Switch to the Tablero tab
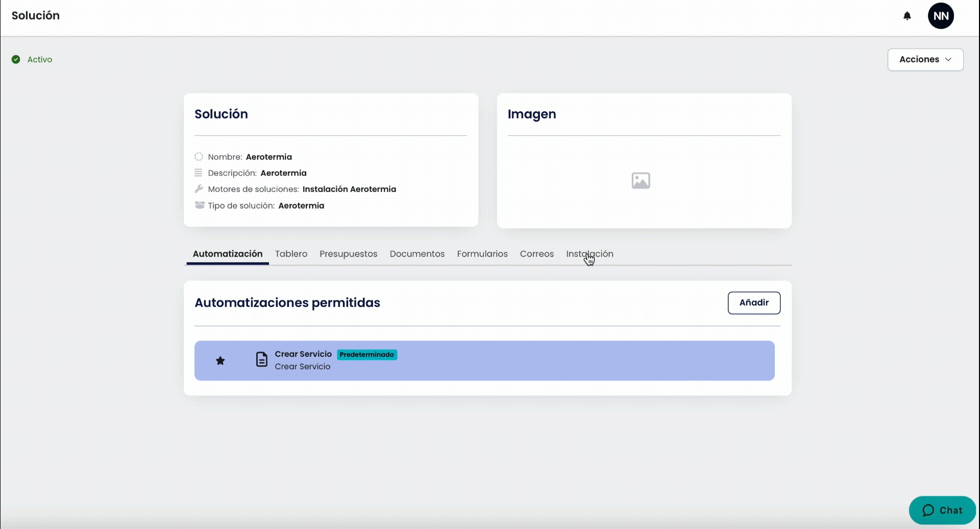The height and width of the screenshot is (529, 980). pos(291,254)
